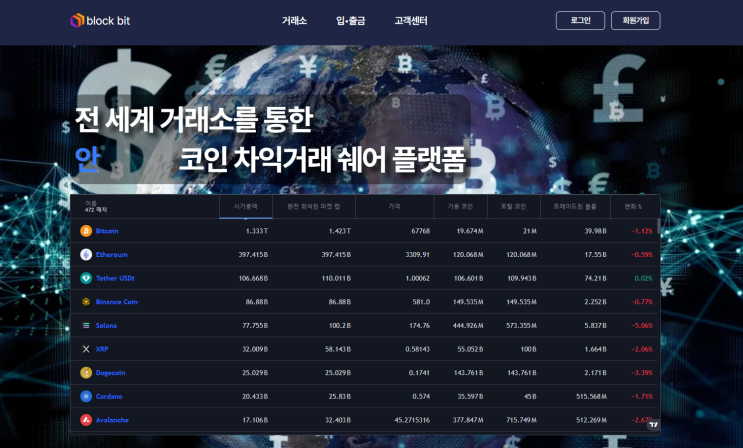
Task: Sort by 완전 희석된 마켓 캡 column
Action: point(314,207)
